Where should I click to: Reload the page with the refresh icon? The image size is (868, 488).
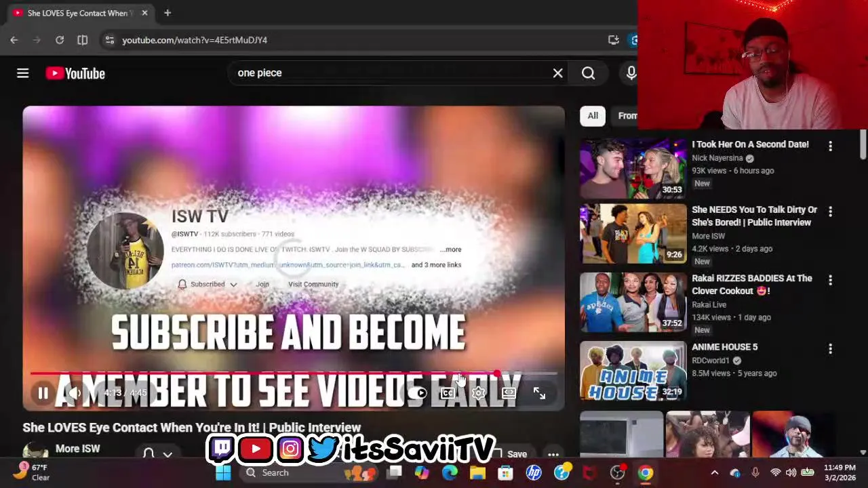[60, 40]
